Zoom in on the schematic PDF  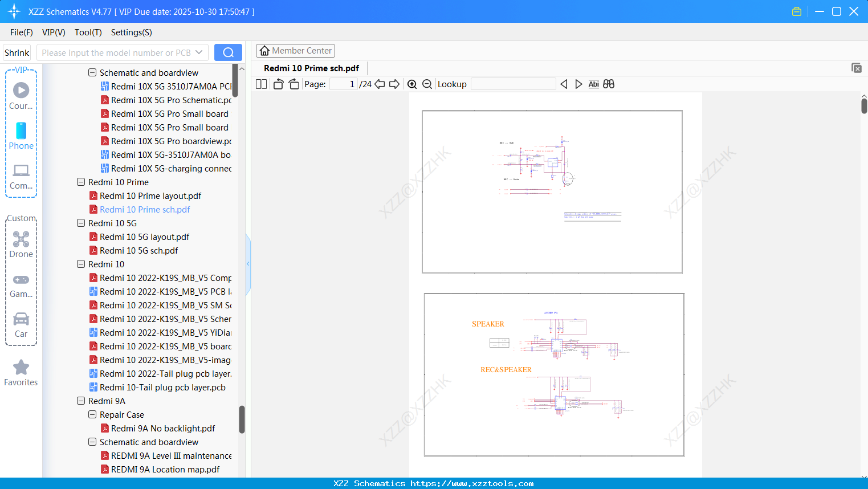coord(412,84)
